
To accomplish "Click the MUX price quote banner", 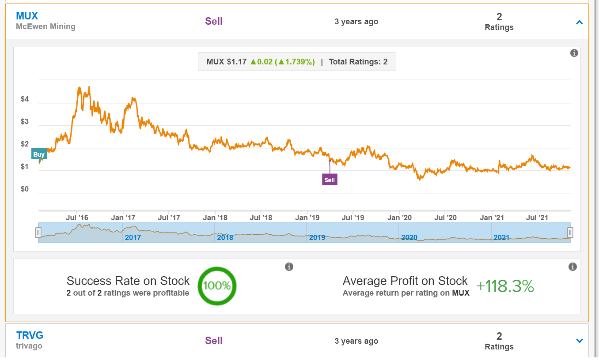I will [x=297, y=62].
